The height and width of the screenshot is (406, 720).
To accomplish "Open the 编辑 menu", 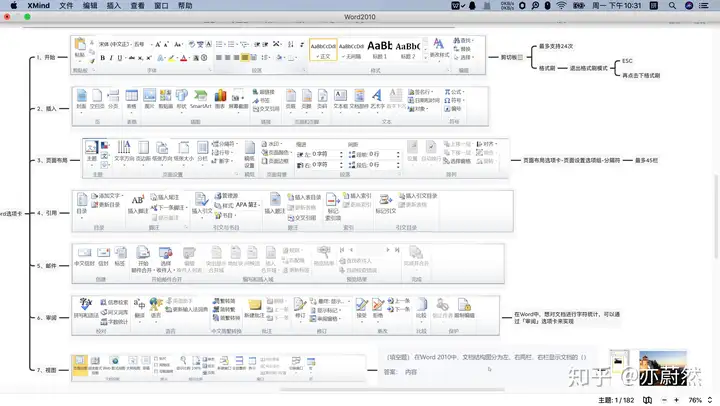I will coord(90,6).
